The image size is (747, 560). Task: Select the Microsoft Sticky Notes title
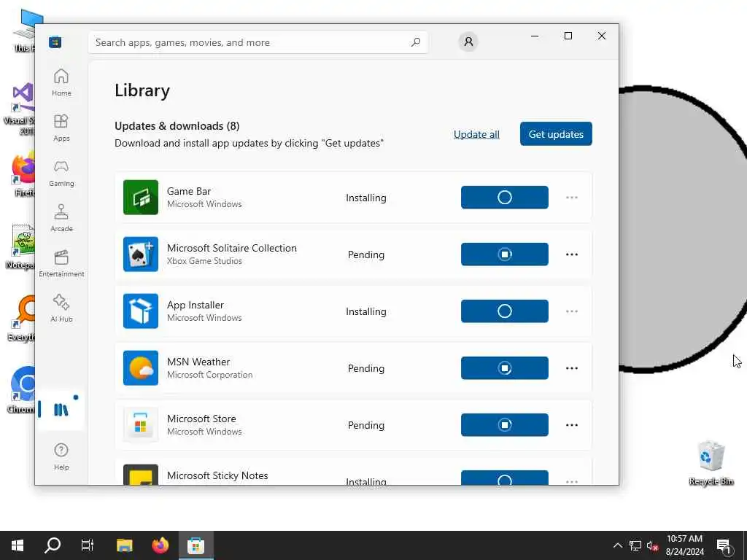pos(217,475)
